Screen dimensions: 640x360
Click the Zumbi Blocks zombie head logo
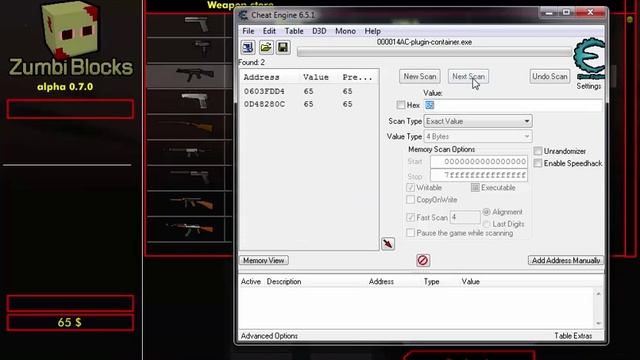[71, 29]
